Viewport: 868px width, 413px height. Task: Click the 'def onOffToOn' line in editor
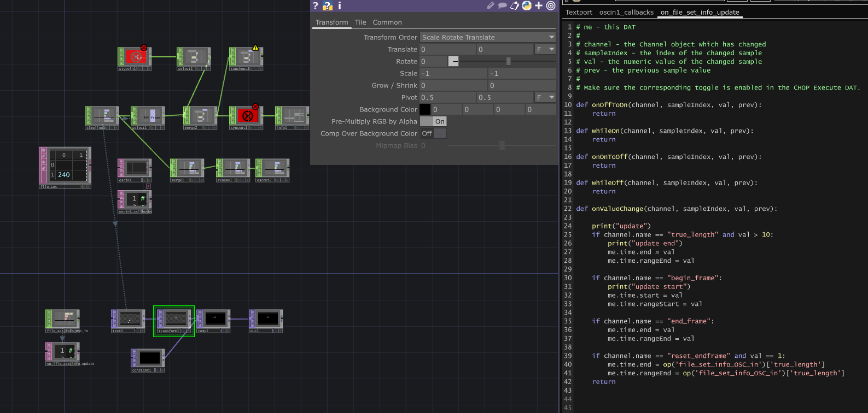click(x=669, y=105)
